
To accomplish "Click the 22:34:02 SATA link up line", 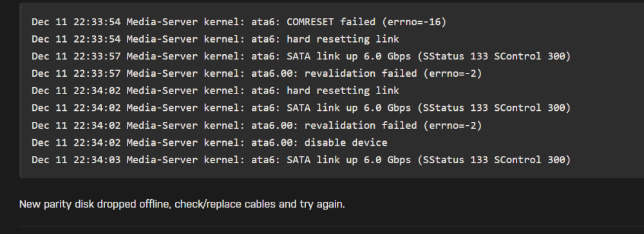I will [x=301, y=108].
